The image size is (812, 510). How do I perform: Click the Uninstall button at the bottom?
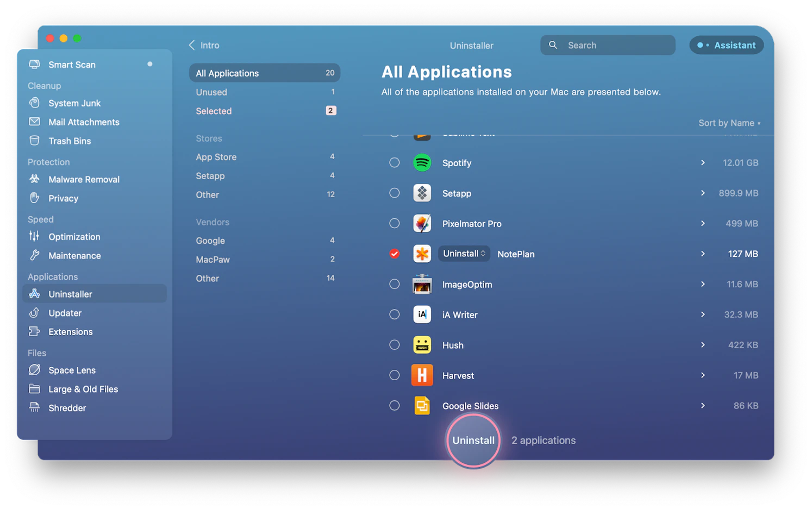tap(472, 440)
